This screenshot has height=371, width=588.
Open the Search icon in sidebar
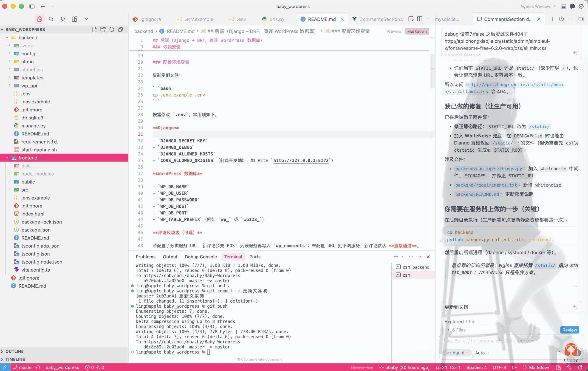tap(51, 19)
